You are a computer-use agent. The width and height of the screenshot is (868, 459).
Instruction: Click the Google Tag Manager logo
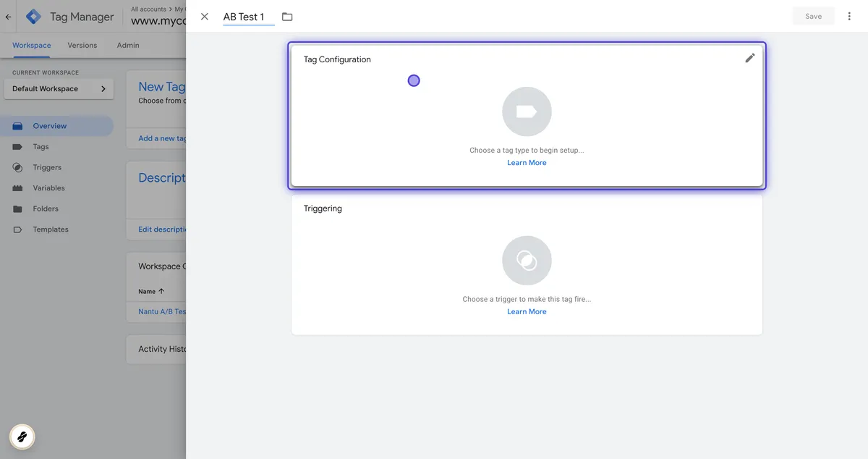[34, 17]
